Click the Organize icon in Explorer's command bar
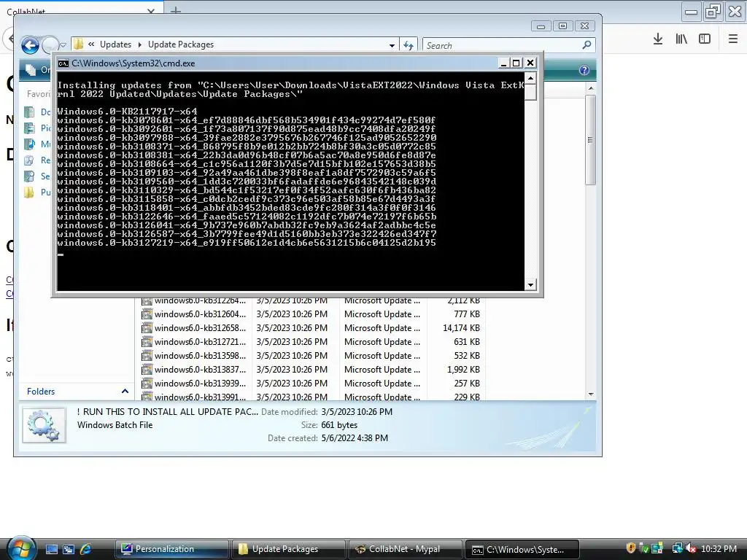747x560 pixels. 31,70
